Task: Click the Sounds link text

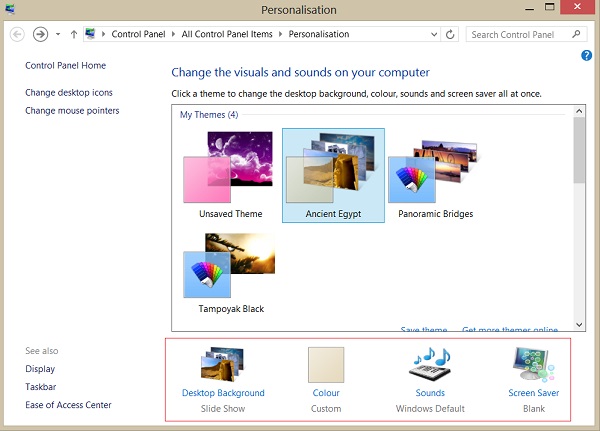Action: (x=430, y=393)
